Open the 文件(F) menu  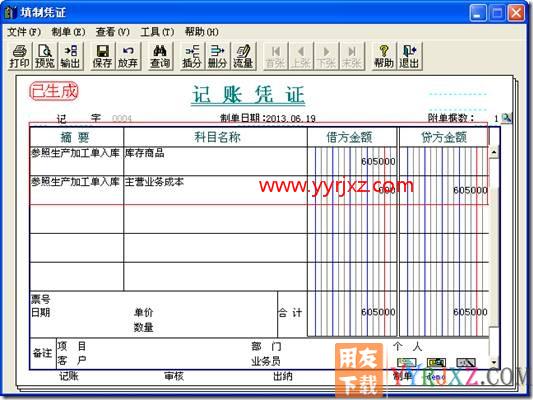pos(24,32)
